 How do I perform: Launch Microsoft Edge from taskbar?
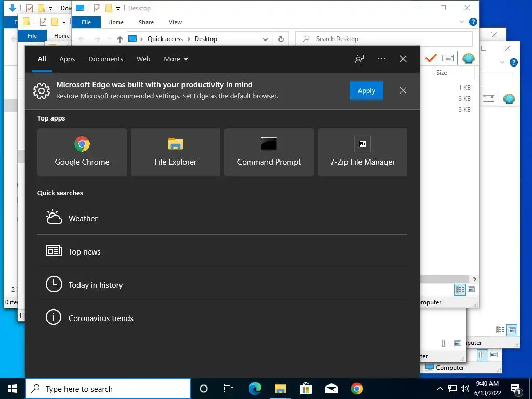pyautogui.click(x=255, y=389)
